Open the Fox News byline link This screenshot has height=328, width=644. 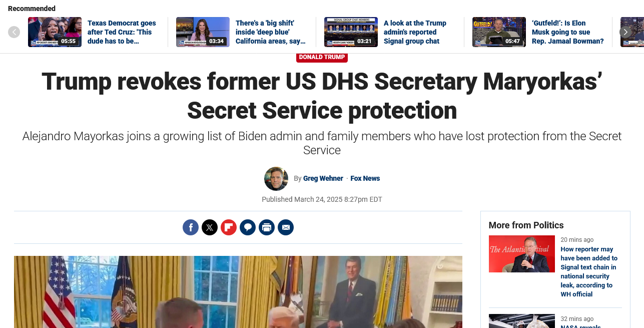pyautogui.click(x=365, y=178)
